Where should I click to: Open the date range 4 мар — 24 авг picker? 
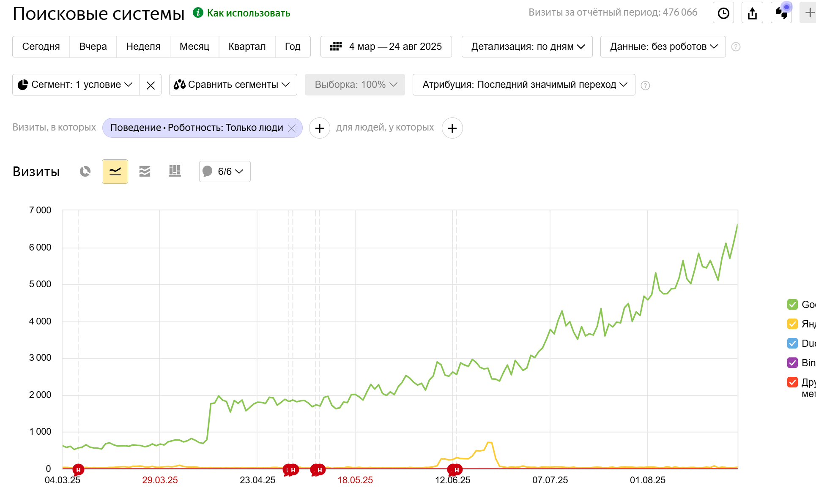pyautogui.click(x=386, y=47)
